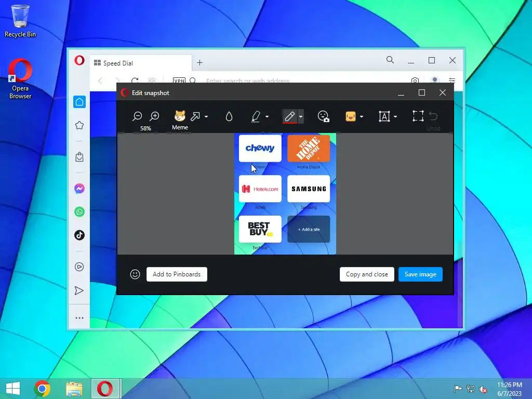
Task: Open the Windows Start menu
Action: [13, 389]
